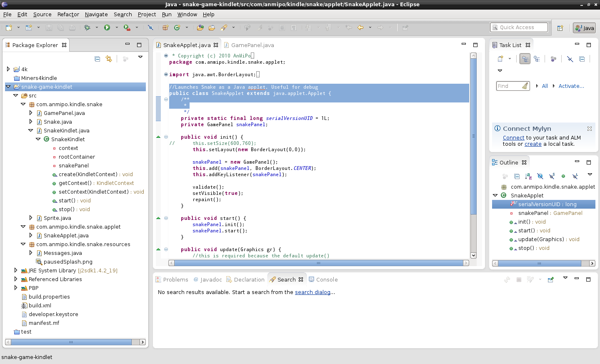
Task: Click the Connect link in Mylyn panel
Action: point(513,137)
